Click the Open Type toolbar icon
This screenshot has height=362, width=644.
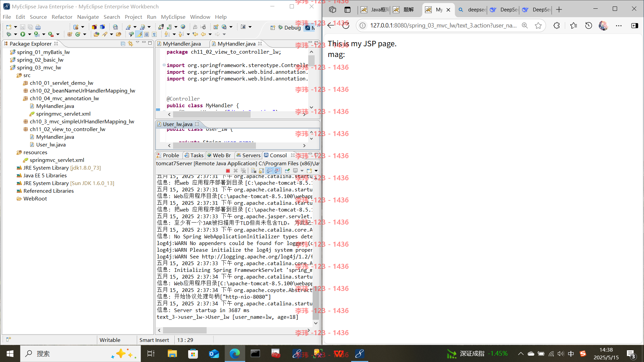coord(97,34)
